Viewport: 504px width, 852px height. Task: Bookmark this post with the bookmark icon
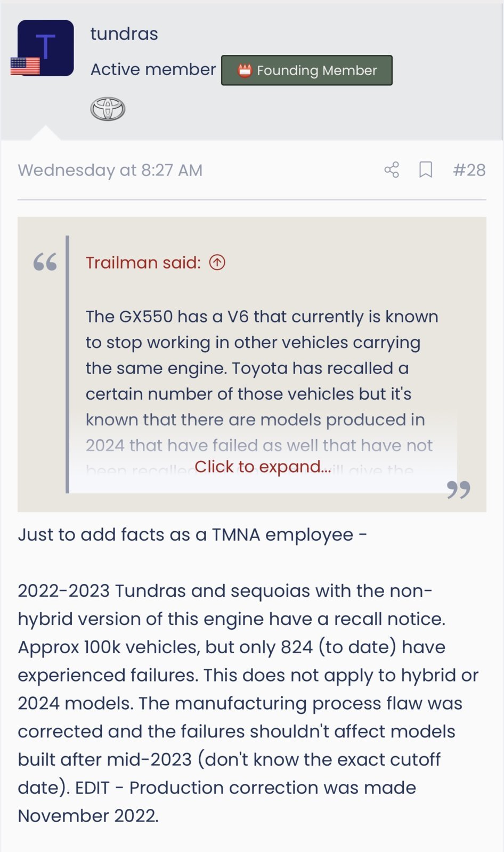[426, 170]
